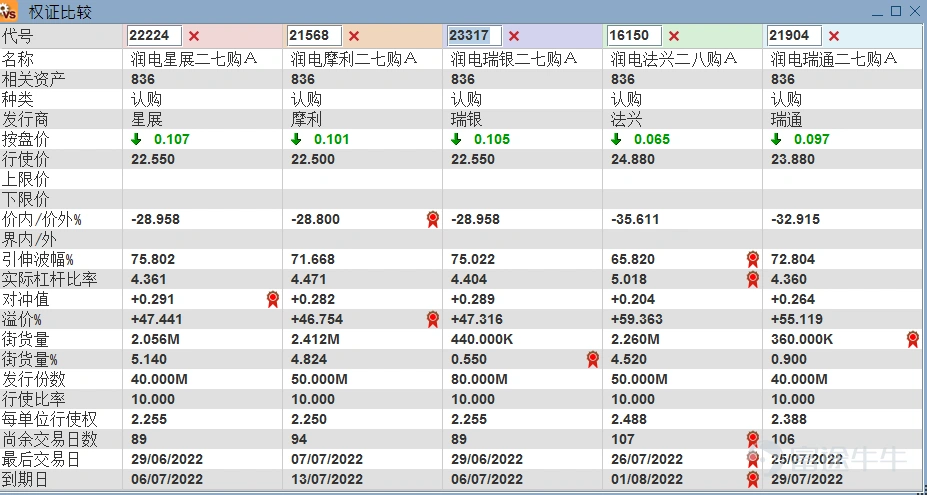Click strike price value 23.880
The image size is (927, 495).
point(793,160)
